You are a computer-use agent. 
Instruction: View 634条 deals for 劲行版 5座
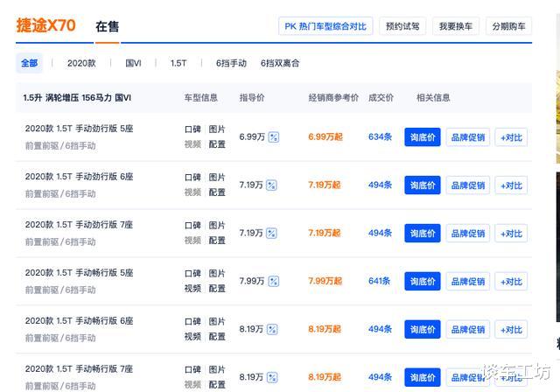380,137
